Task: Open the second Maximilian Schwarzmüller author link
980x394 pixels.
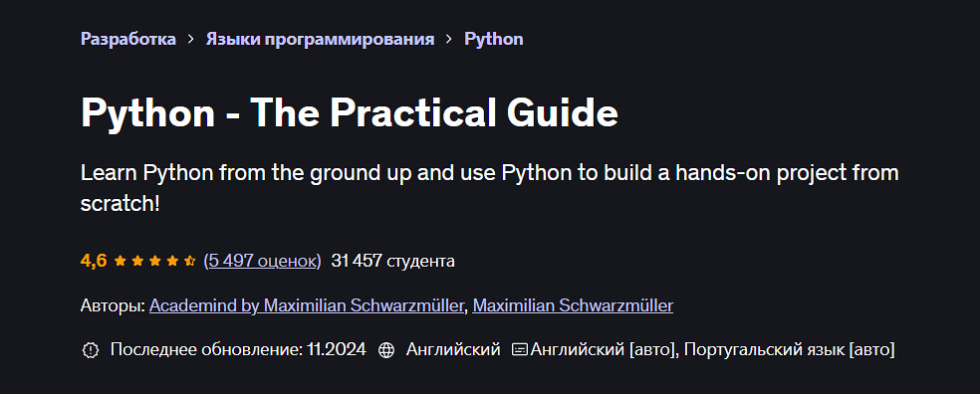Action: click(x=573, y=306)
